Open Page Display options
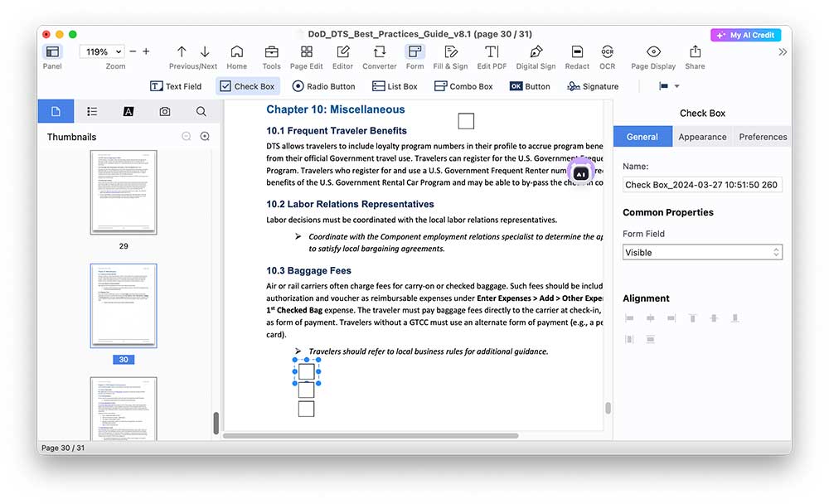This screenshot has width=829, height=504. [653, 51]
